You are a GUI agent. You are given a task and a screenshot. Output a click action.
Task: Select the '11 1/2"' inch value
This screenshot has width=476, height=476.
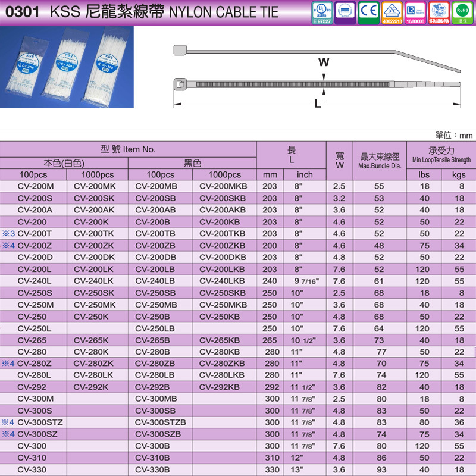click(x=303, y=388)
